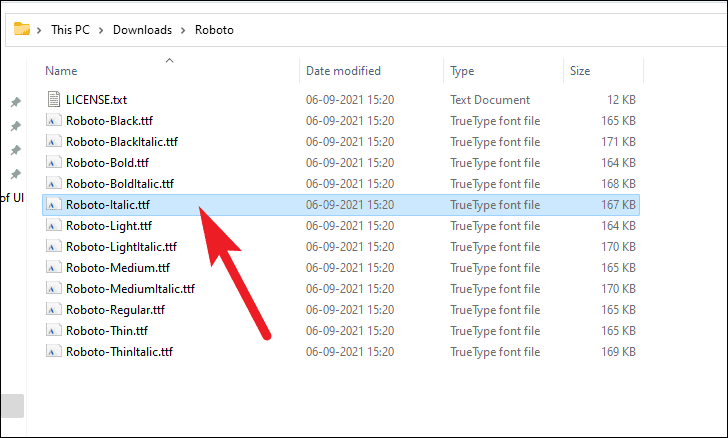Image resolution: width=728 pixels, height=438 pixels.
Task: Click the Roboto-BlackItalic.ttf font file icon
Action: click(54, 142)
